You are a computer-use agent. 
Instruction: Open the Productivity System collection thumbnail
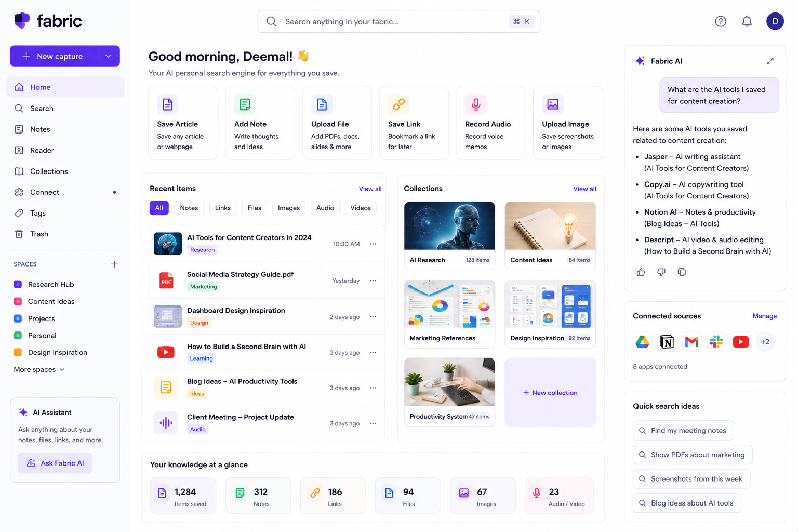tap(449, 382)
